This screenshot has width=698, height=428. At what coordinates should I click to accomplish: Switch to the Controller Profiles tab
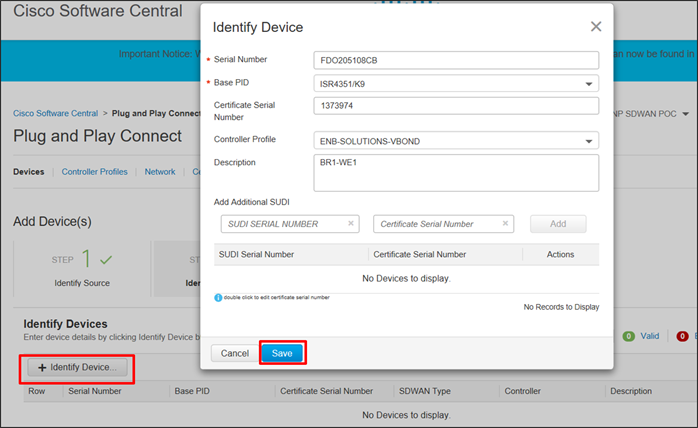tap(94, 172)
